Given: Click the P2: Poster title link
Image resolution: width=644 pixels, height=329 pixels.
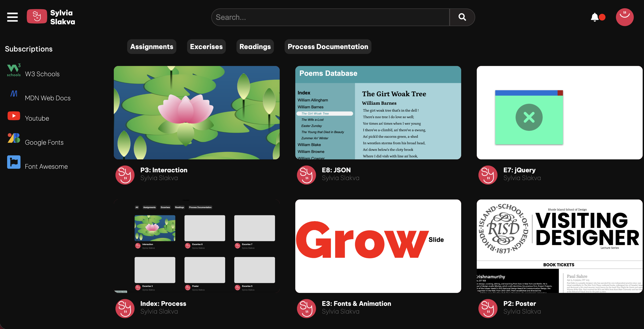Looking at the screenshot, I should pyautogui.click(x=520, y=304).
